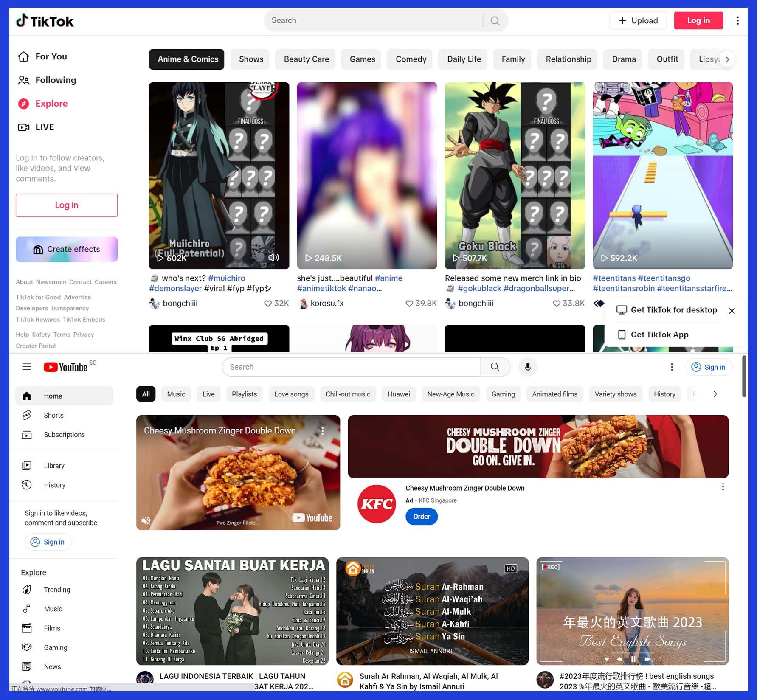757x700 pixels.
Task: Select Music YouTube filter chip
Action: point(176,394)
